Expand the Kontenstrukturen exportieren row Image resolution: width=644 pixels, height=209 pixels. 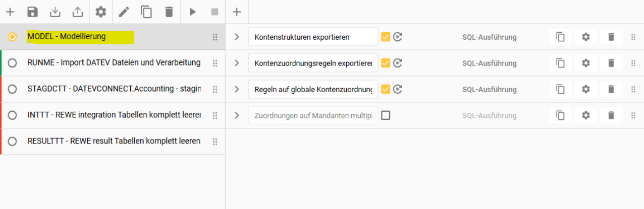[237, 37]
